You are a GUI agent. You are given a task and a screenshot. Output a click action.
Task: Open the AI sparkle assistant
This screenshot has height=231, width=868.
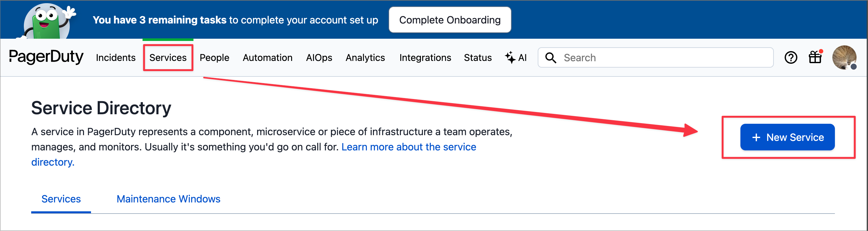(x=515, y=57)
